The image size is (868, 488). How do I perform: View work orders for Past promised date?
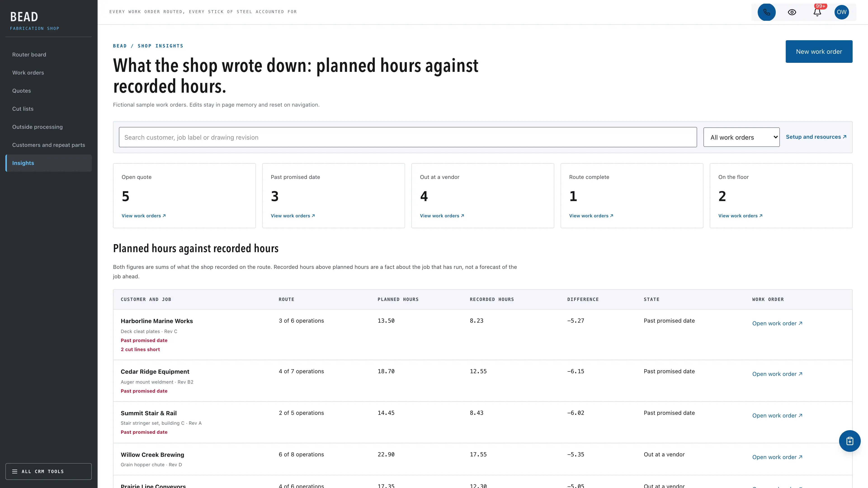293,216
